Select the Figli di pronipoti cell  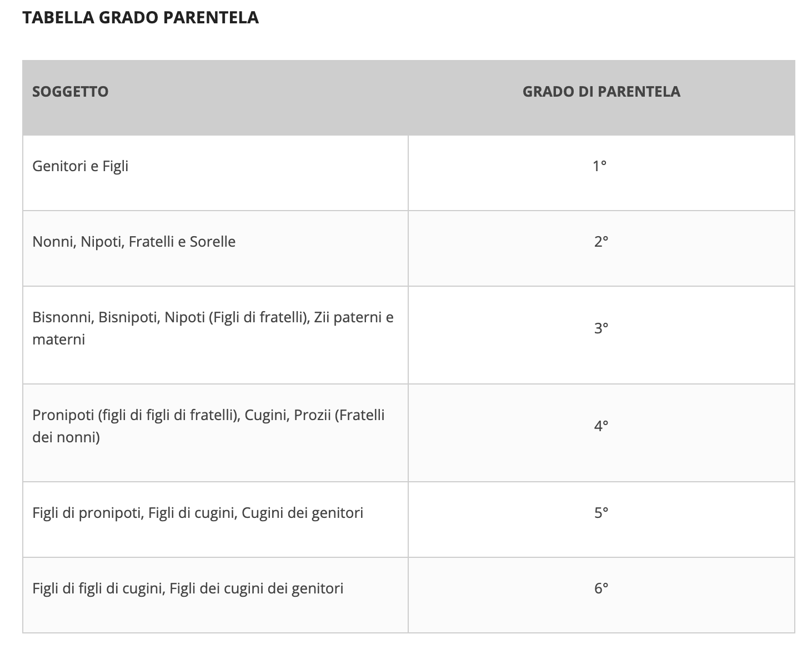215,520
